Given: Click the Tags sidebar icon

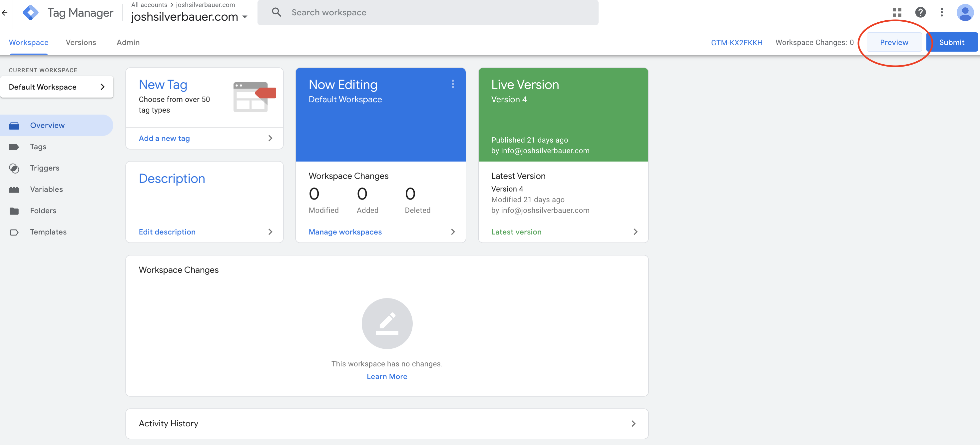Looking at the screenshot, I should tap(14, 147).
